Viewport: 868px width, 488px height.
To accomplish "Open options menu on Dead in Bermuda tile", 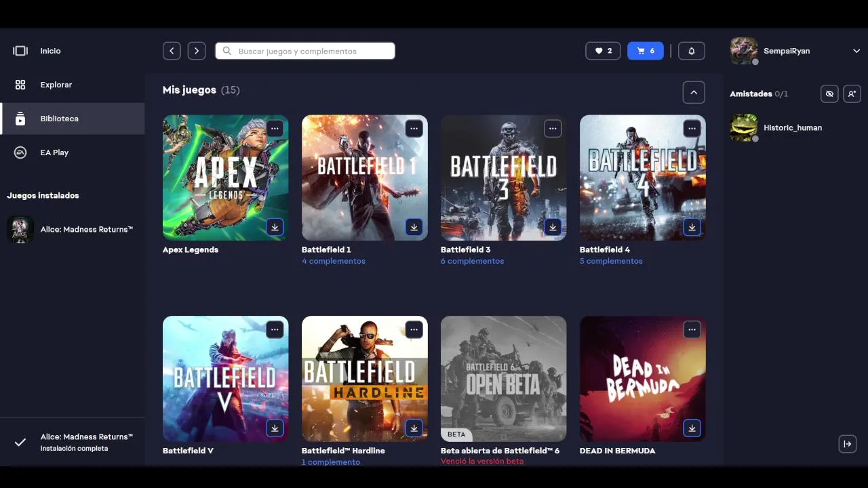I will click(x=692, y=330).
